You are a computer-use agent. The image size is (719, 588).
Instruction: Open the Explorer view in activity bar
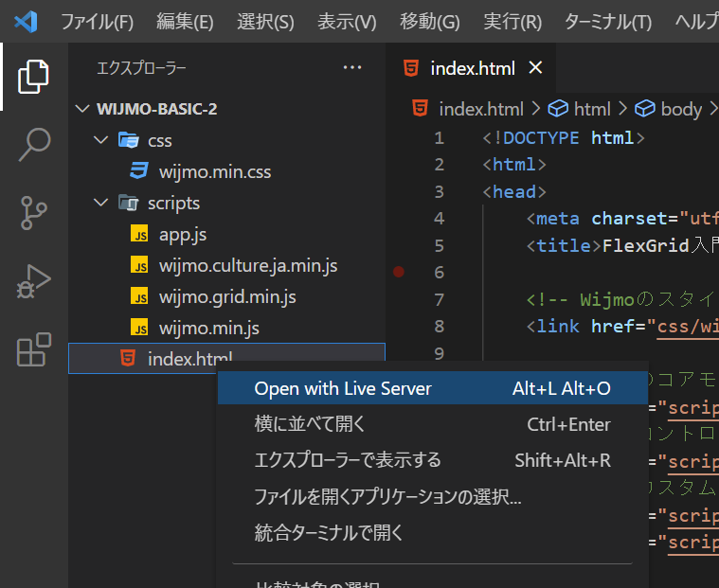pyautogui.click(x=33, y=77)
